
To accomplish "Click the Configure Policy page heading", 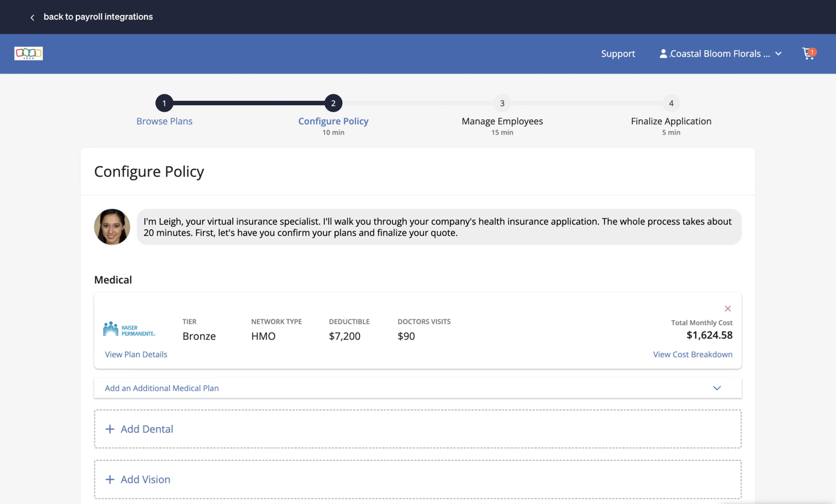I will click(149, 172).
